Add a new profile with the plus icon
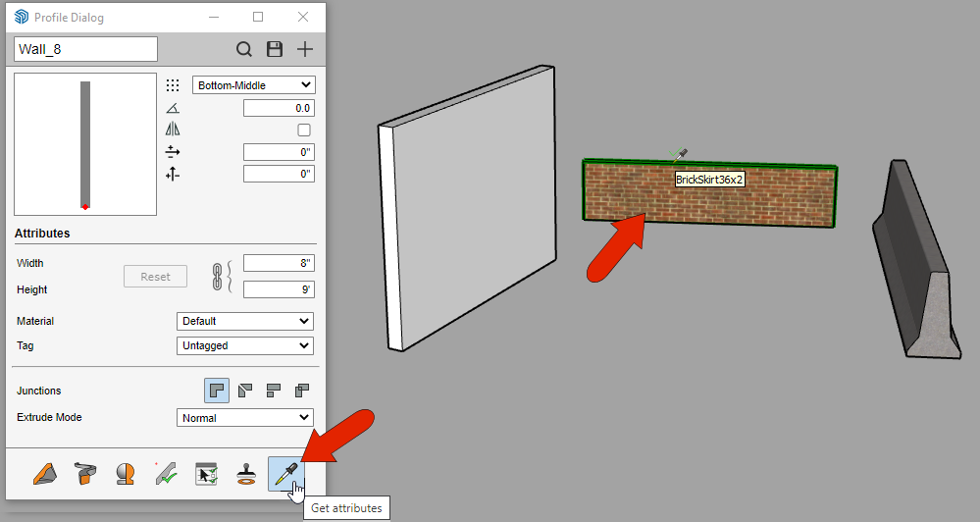This screenshot has width=980, height=522. (304, 49)
